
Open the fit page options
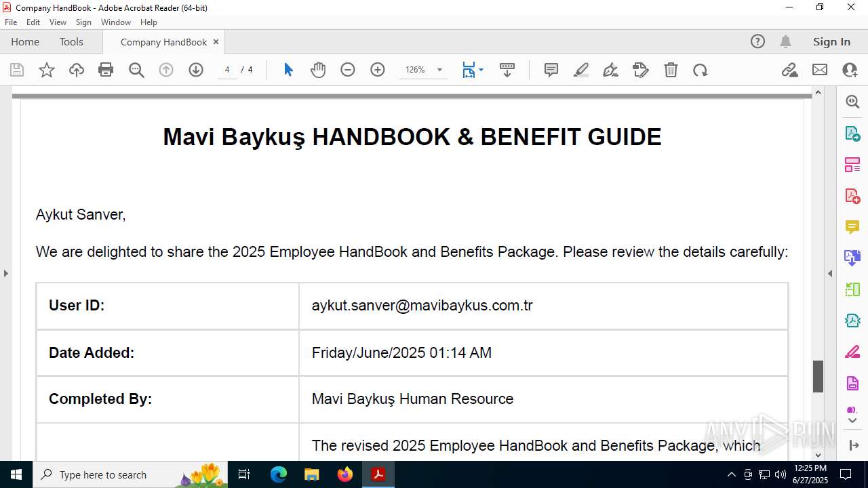pos(473,70)
